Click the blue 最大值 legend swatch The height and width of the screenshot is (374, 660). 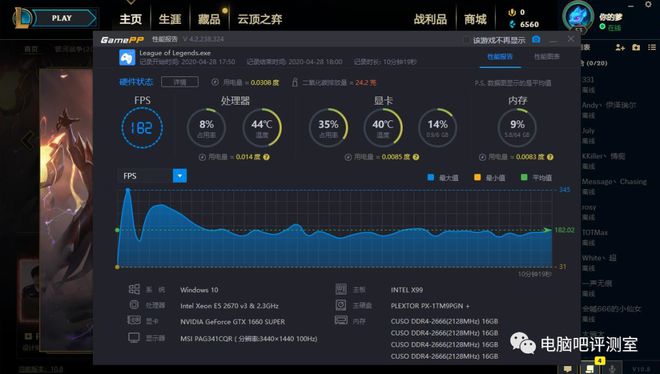pos(431,177)
